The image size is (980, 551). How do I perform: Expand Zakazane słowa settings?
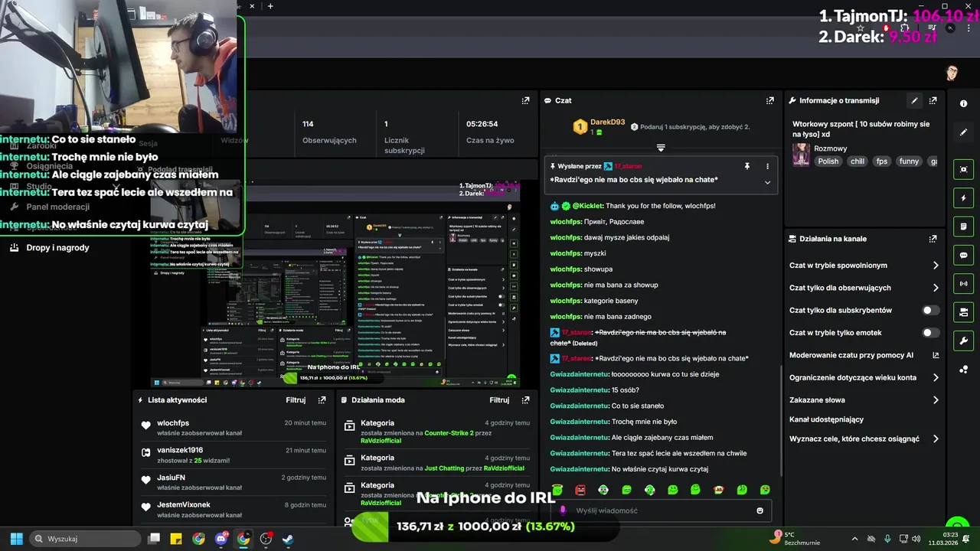pos(936,400)
